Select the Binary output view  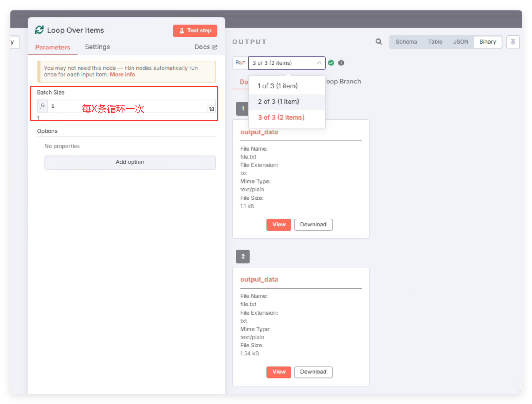(x=488, y=42)
